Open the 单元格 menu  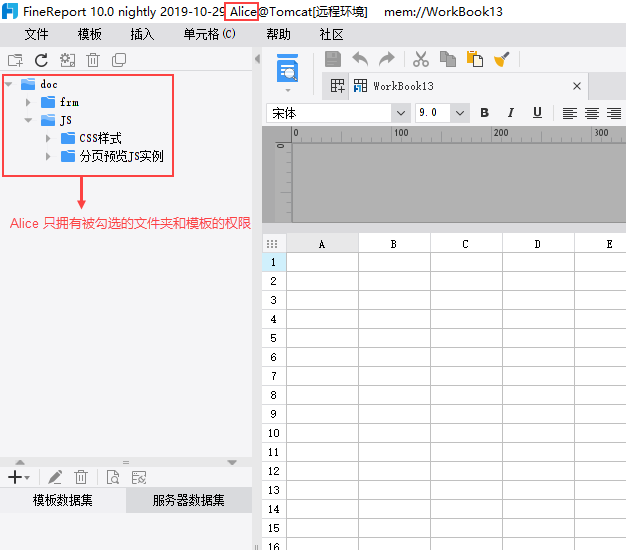pyautogui.click(x=209, y=35)
